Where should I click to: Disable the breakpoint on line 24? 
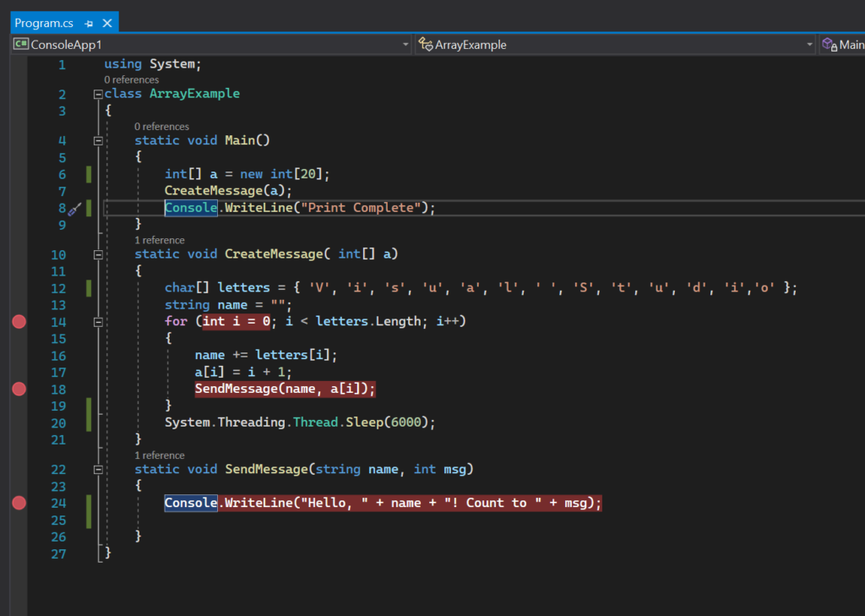pos(19,503)
